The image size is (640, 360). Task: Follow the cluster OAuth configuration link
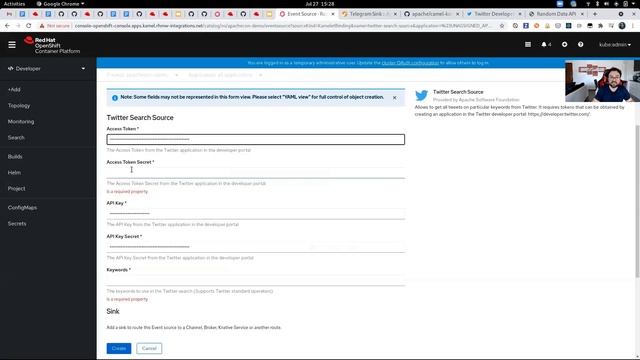pyautogui.click(x=410, y=63)
